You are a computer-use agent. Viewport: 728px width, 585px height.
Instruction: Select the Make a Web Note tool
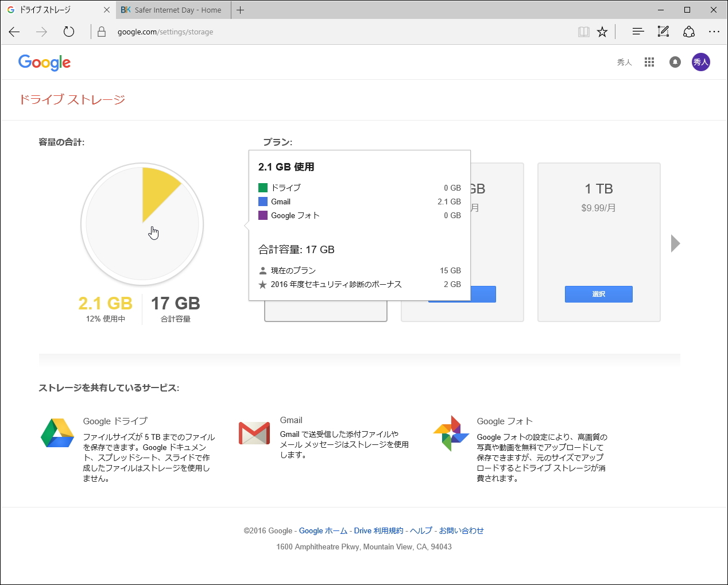coord(663,32)
